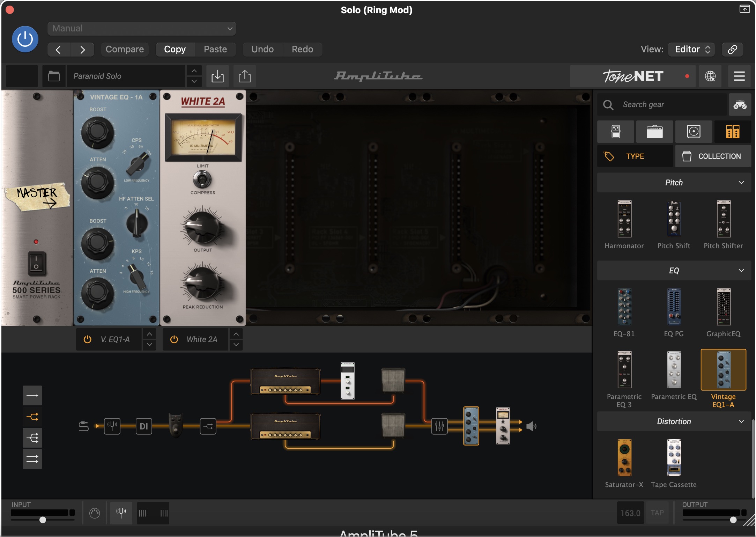The width and height of the screenshot is (756, 537).
Task: Switch to the COLLECTION tab
Action: pyautogui.click(x=713, y=156)
